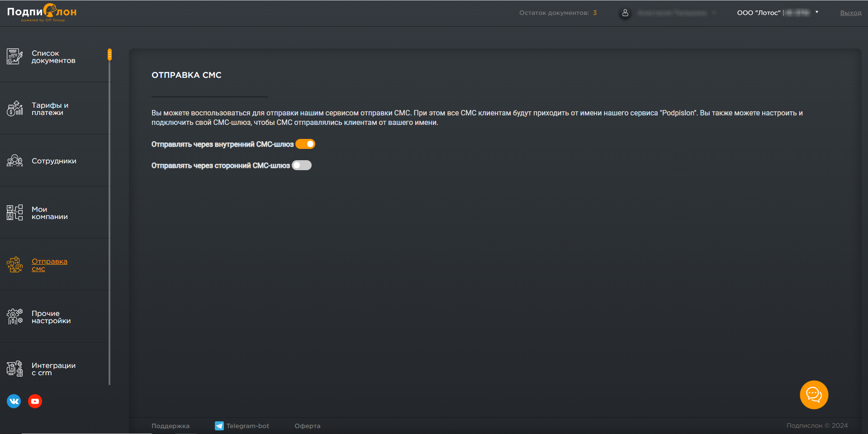Open the VK social page icon
868x434 pixels.
click(14, 401)
